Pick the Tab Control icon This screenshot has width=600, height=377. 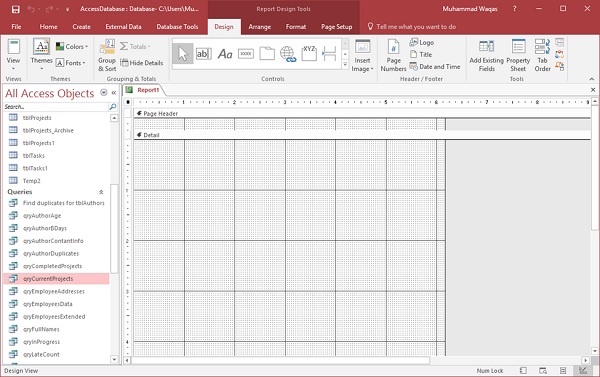pyautogui.click(x=267, y=54)
